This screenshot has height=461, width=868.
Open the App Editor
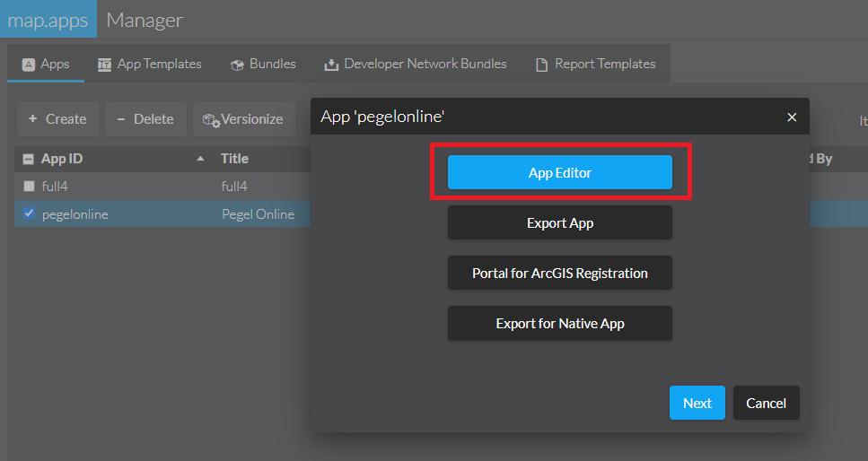559,172
